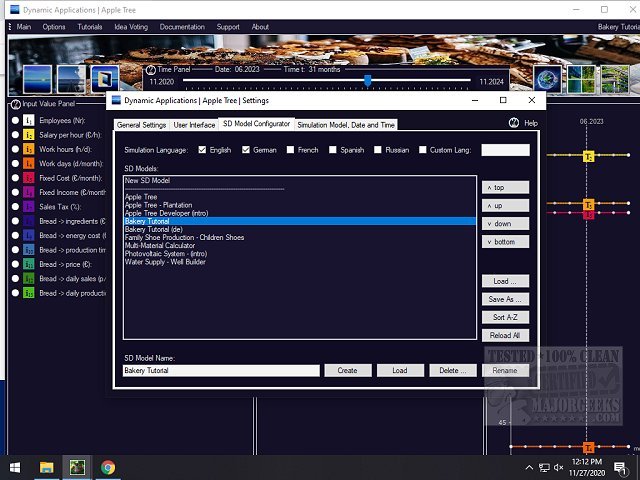The width and height of the screenshot is (640, 480).
Task: Open Time Panel help icon
Action: coord(151,70)
